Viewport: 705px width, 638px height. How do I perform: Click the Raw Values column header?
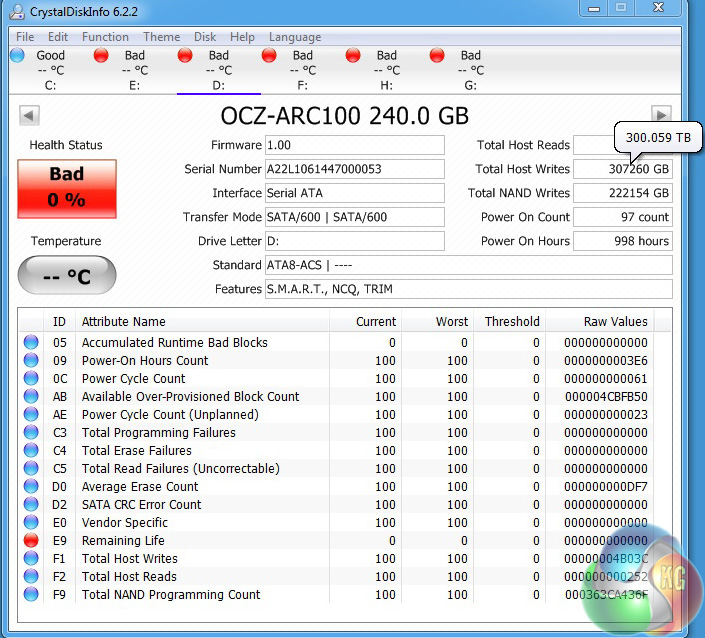(x=615, y=322)
